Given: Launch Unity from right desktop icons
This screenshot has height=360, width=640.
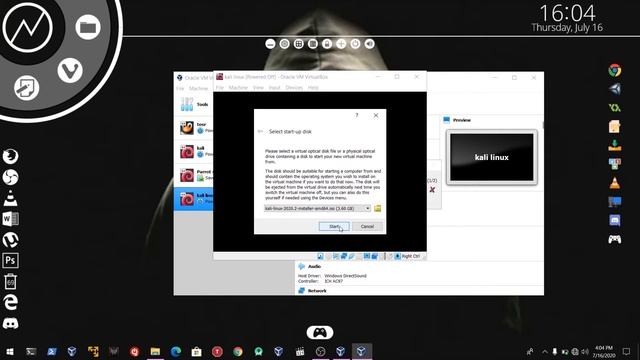Looking at the screenshot, I should 615,89.
